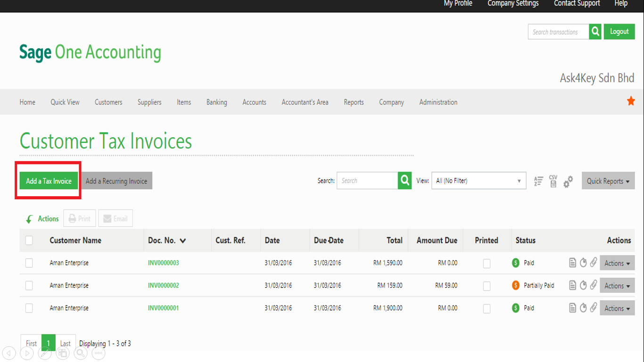Tick the select-all checkbox in table header
Image resolution: width=644 pixels, height=362 pixels.
click(x=29, y=240)
